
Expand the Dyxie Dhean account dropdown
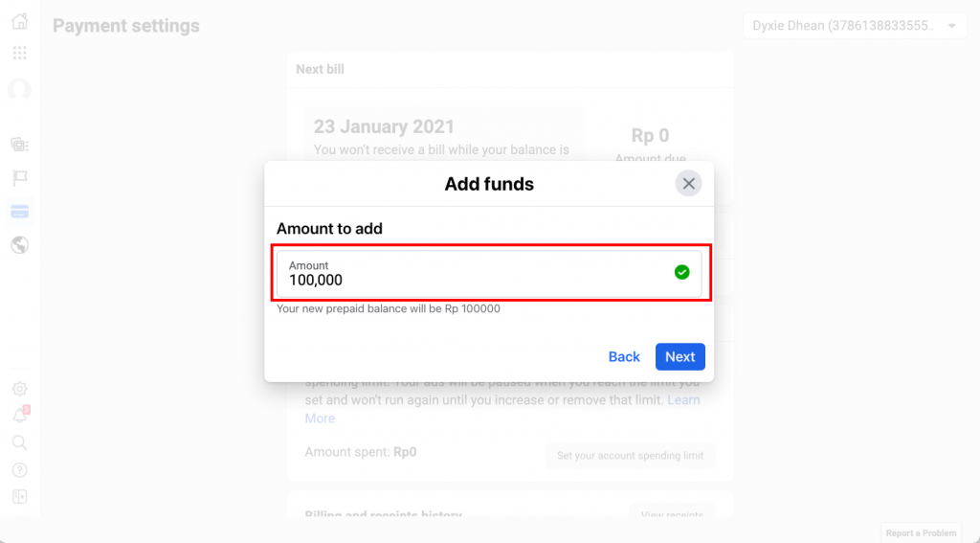[x=854, y=26]
